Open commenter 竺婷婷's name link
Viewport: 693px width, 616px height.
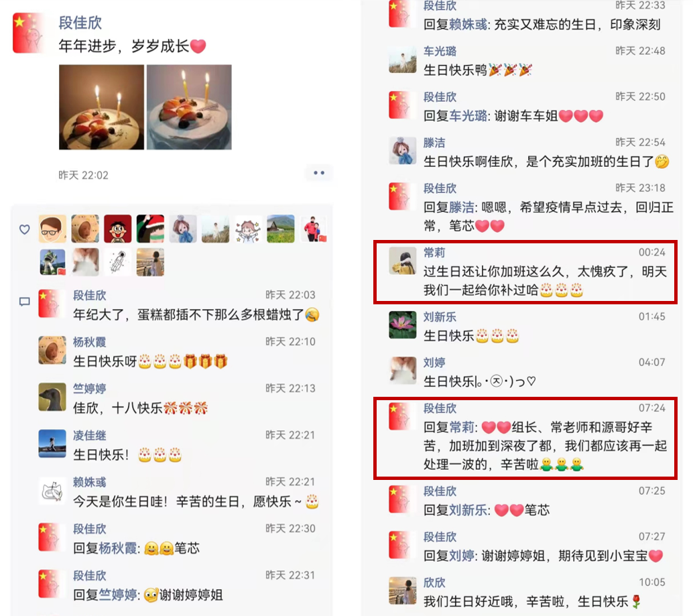pos(89,388)
